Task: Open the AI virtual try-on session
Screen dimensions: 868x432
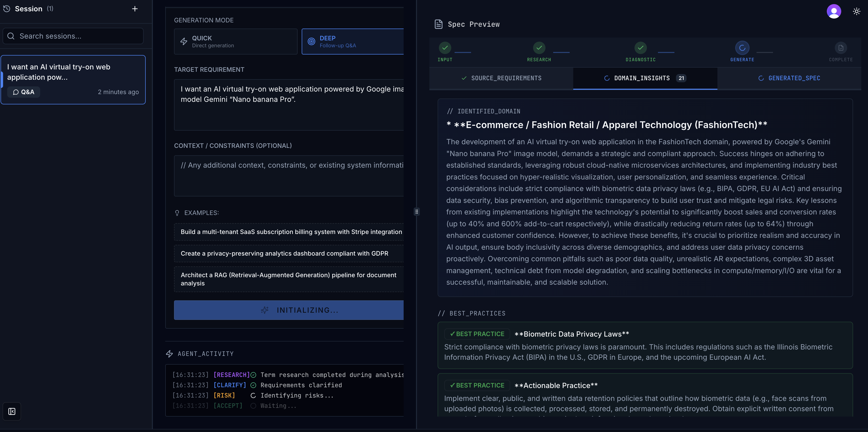Action: click(x=73, y=79)
